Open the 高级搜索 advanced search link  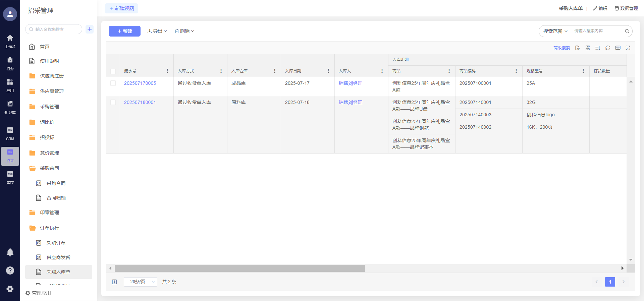561,48
